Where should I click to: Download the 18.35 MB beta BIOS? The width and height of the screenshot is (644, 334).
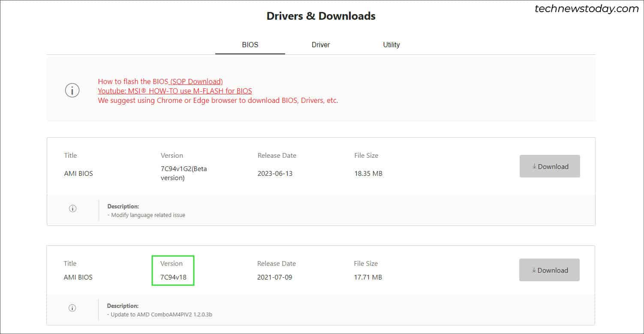coord(550,166)
